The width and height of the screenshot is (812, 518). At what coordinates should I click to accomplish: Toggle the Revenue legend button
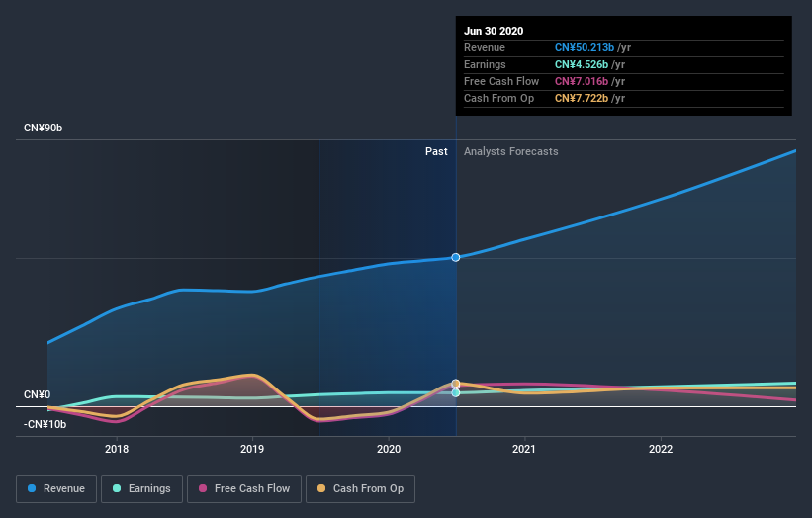[56, 489]
